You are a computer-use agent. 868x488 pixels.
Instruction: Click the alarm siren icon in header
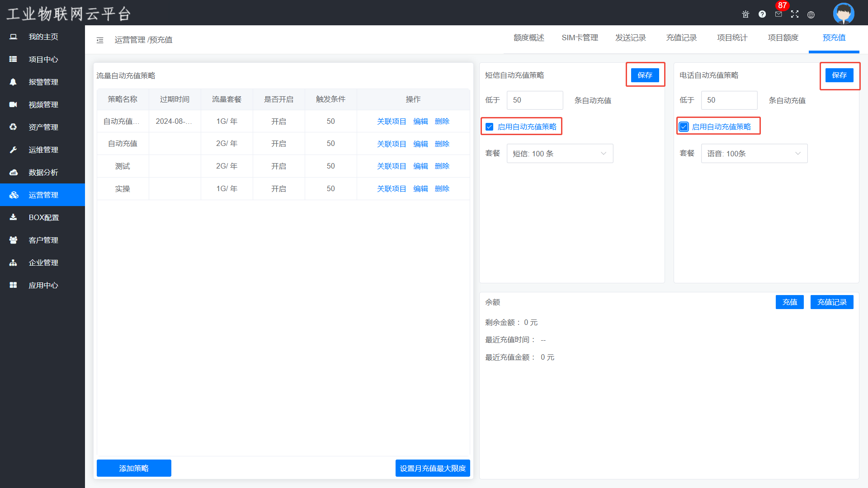(745, 14)
